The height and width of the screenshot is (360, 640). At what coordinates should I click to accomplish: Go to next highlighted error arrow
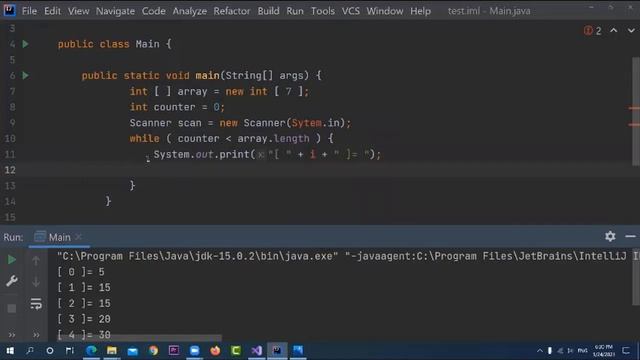[x=631, y=31]
